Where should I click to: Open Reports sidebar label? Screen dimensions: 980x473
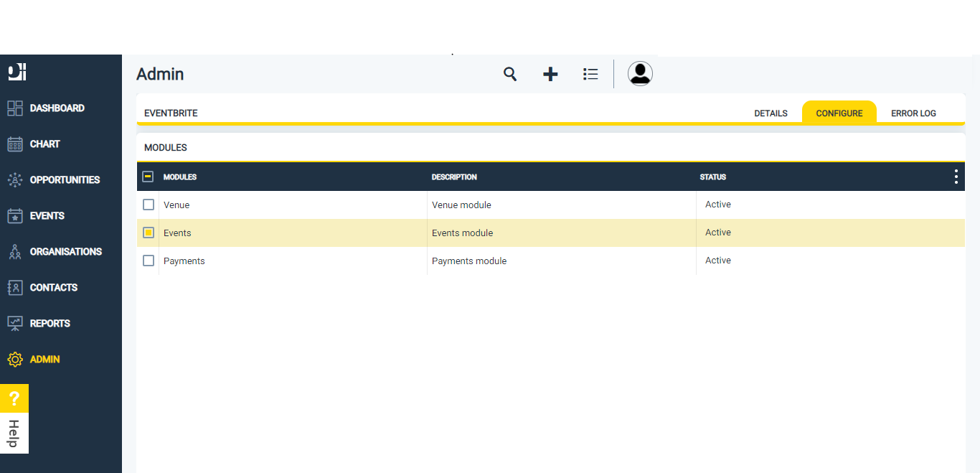coord(50,324)
